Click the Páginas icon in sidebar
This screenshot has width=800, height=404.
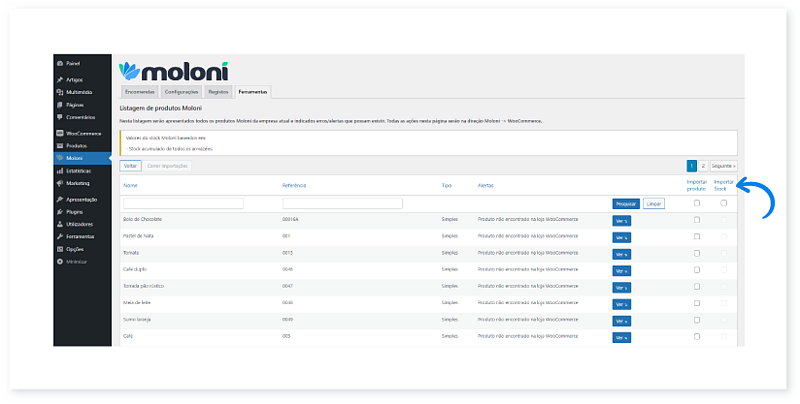(60, 105)
